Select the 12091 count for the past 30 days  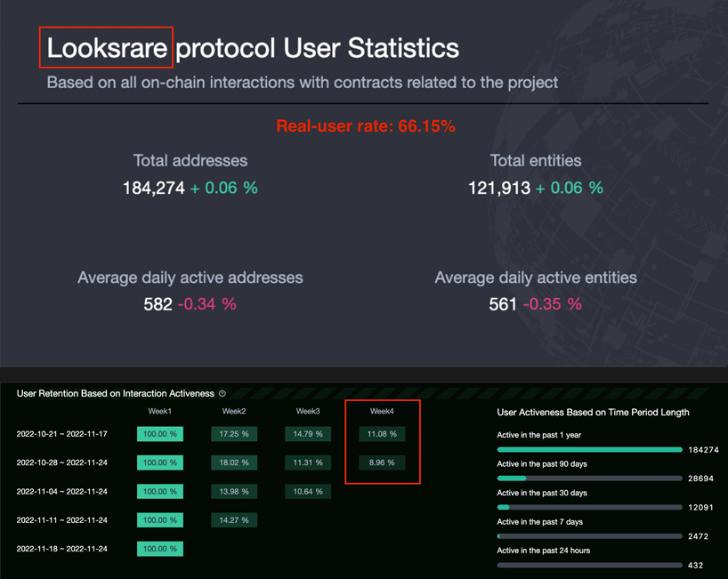pyautogui.click(x=700, y=508)
